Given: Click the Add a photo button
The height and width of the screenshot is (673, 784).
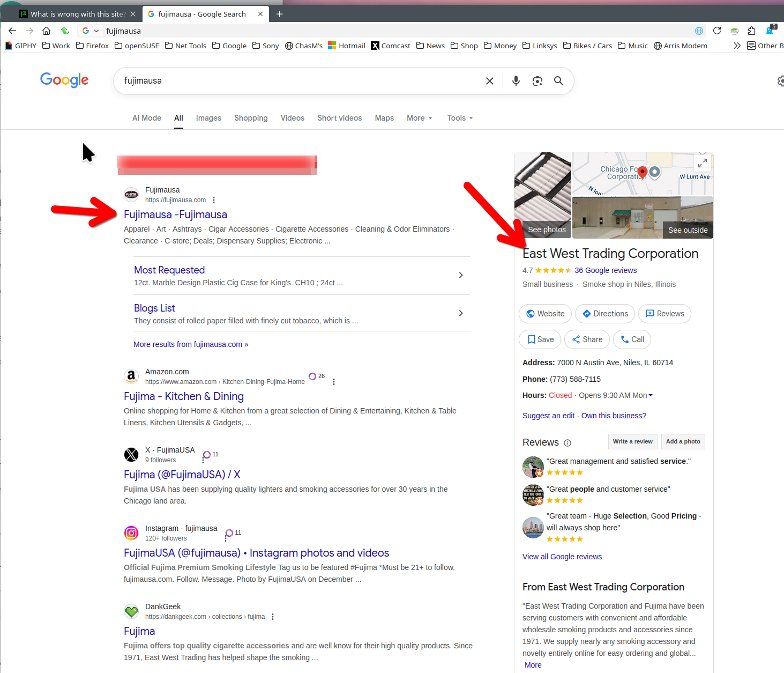Looking at the screenshot, I should tap(683, 441).
